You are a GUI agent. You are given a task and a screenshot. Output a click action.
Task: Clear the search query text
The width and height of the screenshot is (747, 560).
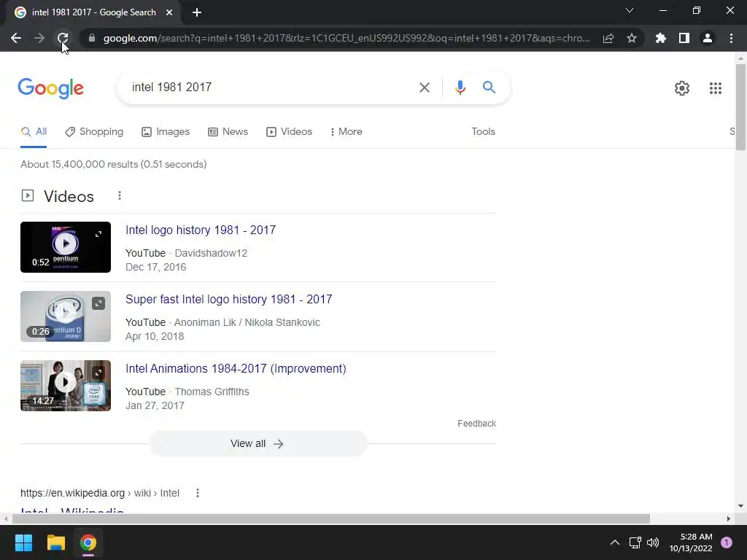(x=424, y=87)
